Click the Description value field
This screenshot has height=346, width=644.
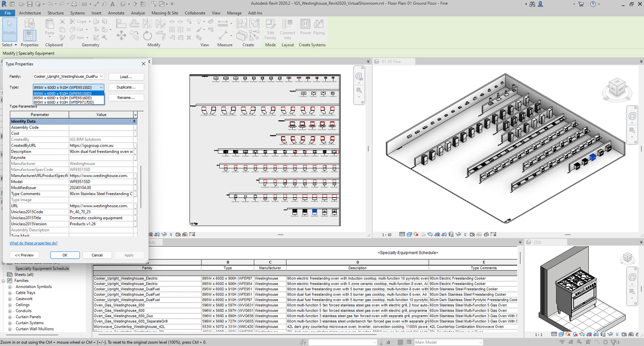pos(101,152)
